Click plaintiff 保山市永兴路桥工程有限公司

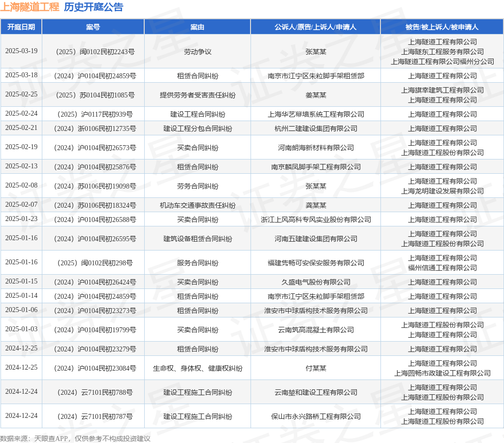click(315, 416)
